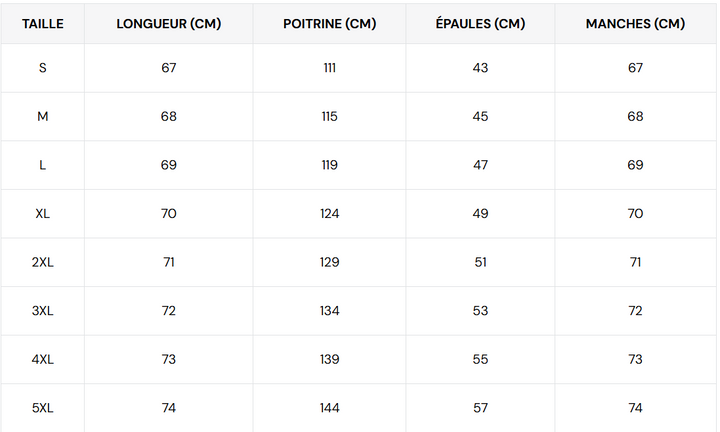Click the LONGUEUR (CM) column header

tap(168, 23)
